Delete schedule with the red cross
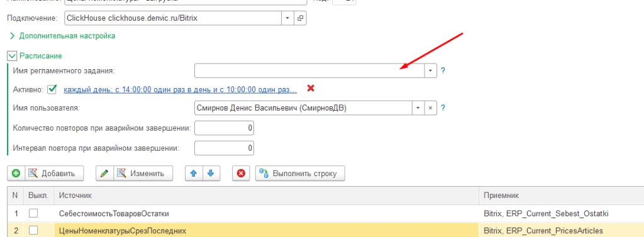Image resolution: width=644 pixels, height=237 pixels. tap(311, 88)
